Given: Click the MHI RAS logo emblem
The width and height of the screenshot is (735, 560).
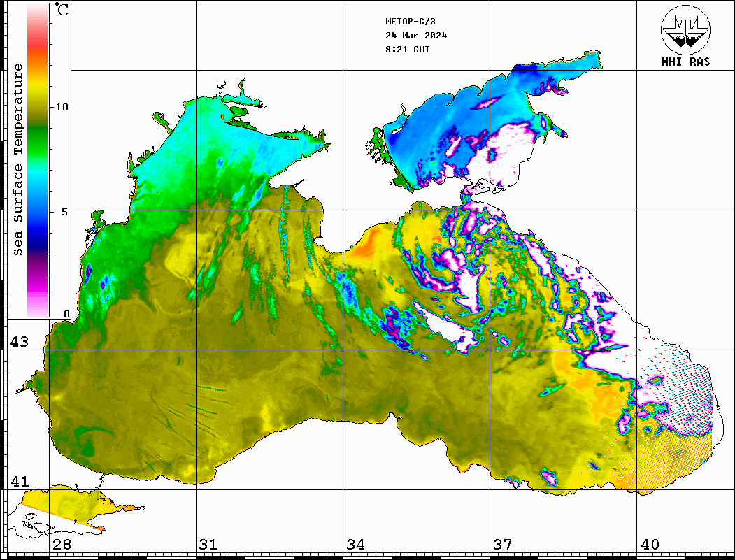Looking at the screenshot, I should coord(685,29).
